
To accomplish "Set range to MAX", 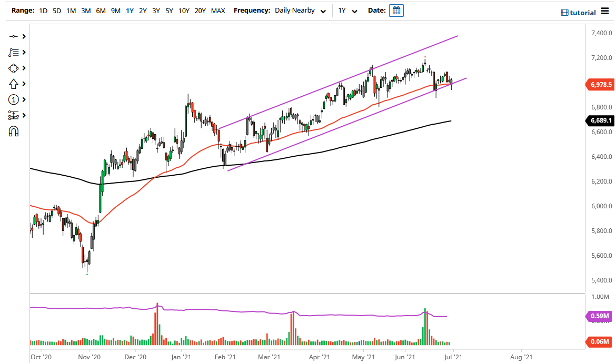I will coord(218,11).
